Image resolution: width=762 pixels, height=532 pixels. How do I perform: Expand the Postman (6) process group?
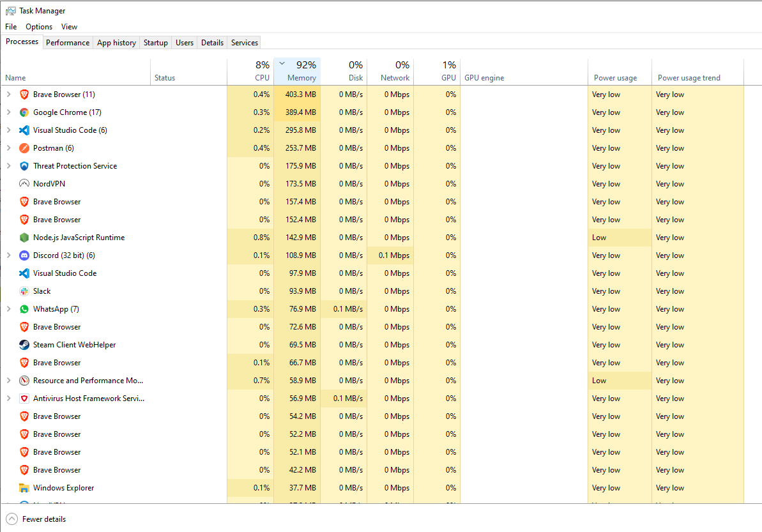click(x=9, y=148)
